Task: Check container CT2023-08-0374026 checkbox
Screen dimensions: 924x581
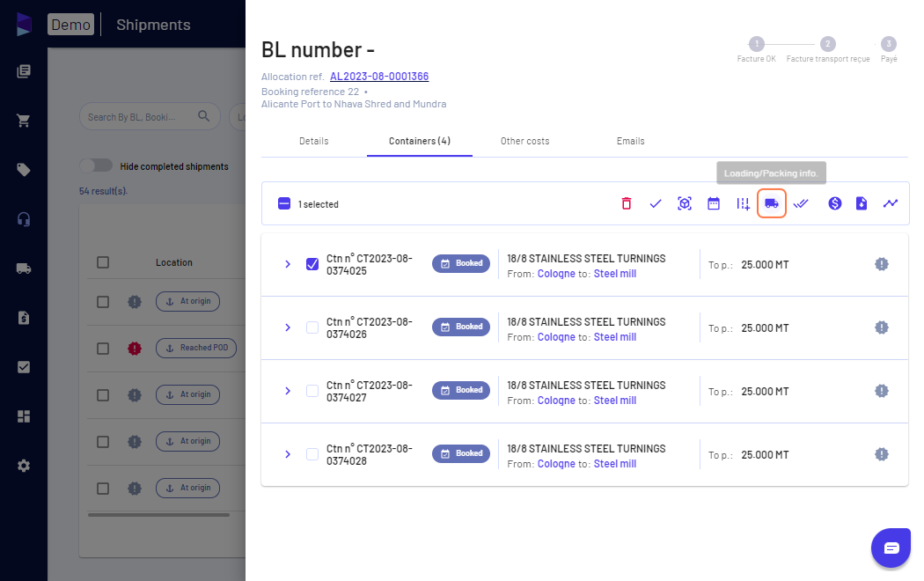Action: [312, 327]
